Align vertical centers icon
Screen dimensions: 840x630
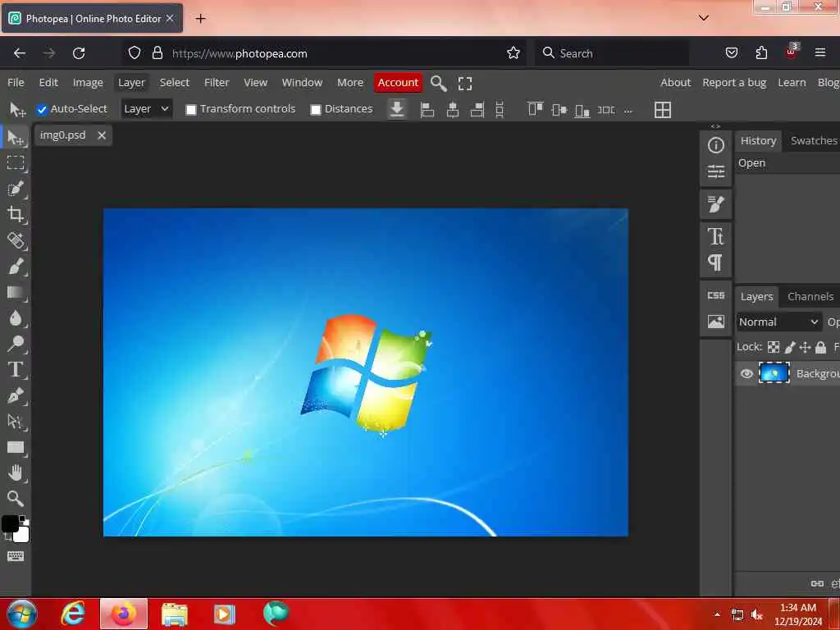tap(559, 110)
